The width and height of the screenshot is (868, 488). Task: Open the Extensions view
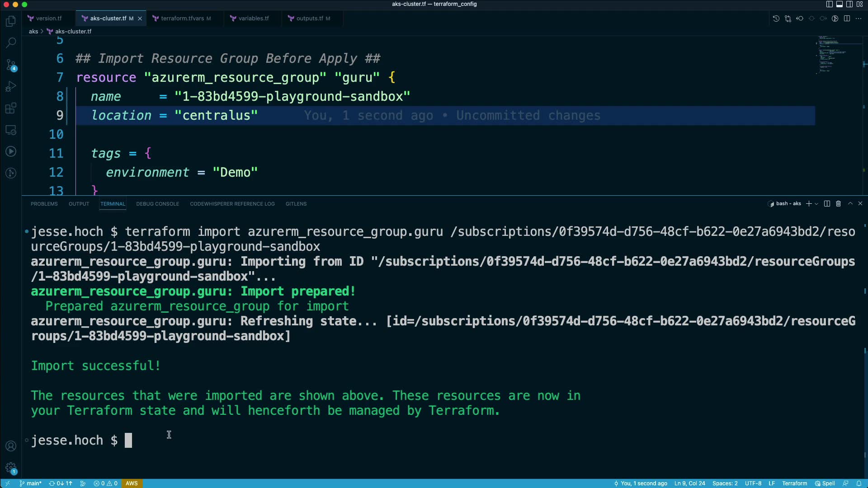[11, 108]
